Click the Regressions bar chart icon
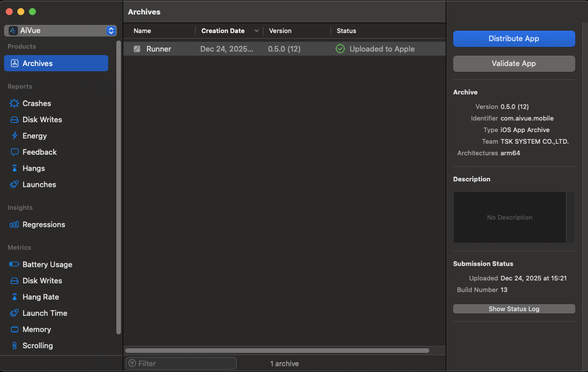 click(14, 224)
